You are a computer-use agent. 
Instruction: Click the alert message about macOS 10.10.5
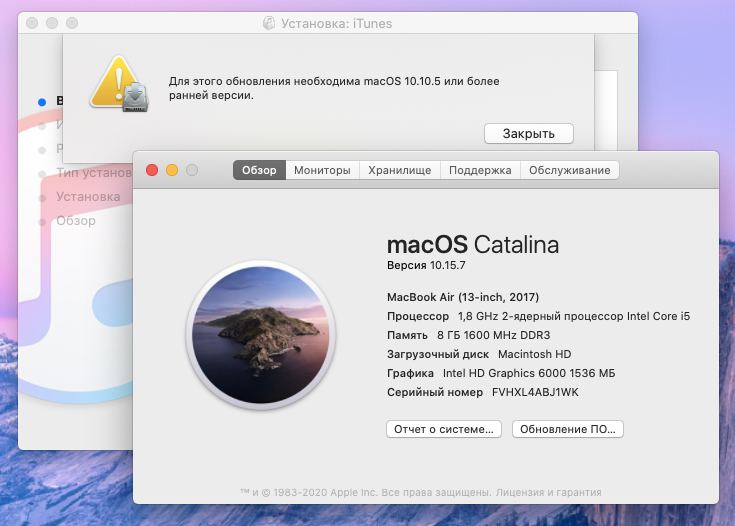(334, 88)
